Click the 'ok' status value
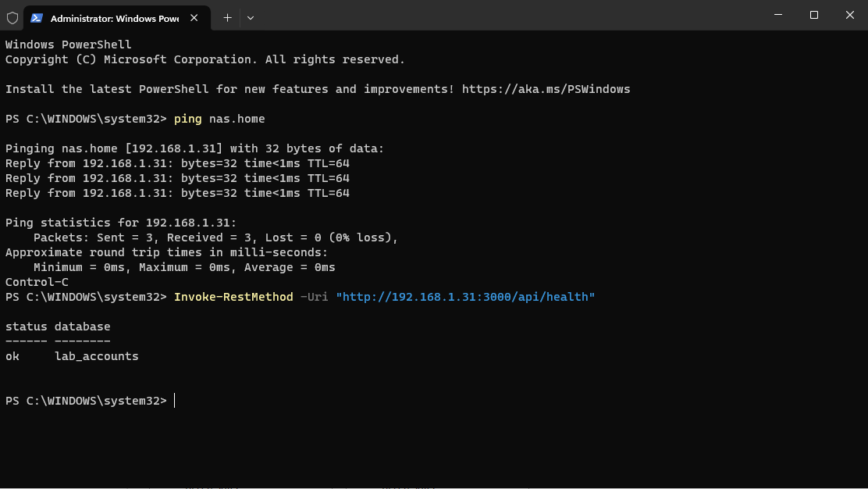The height and width of the screenshot is (489, 868). coord(12,356)
